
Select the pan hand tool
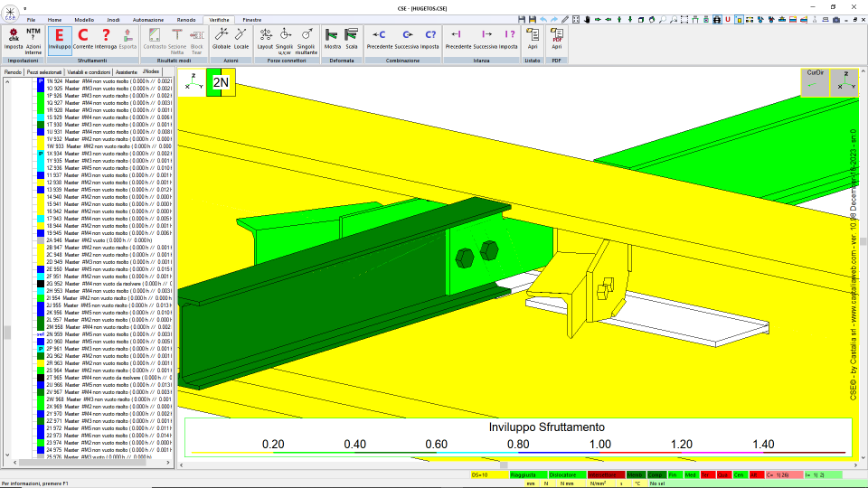pos(587,19)
